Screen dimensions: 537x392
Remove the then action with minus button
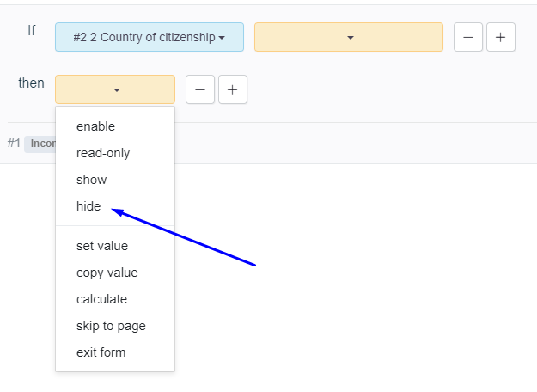pyautogui.click(x=200, y=89)
